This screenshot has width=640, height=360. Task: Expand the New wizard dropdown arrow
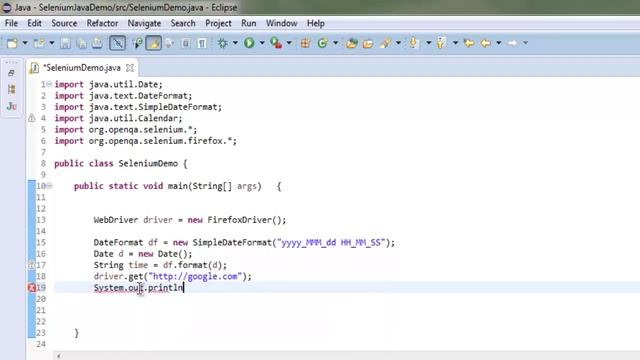[x=25, y=43]
